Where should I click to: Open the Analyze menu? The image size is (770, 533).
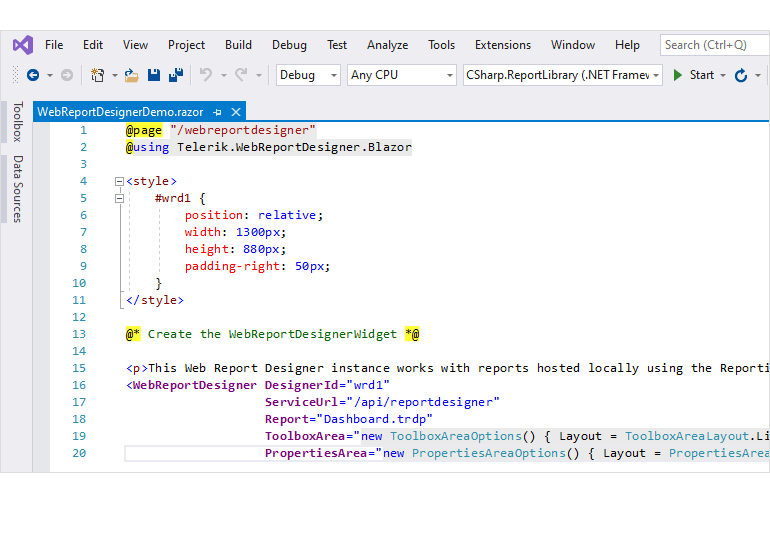click(387, 45)
